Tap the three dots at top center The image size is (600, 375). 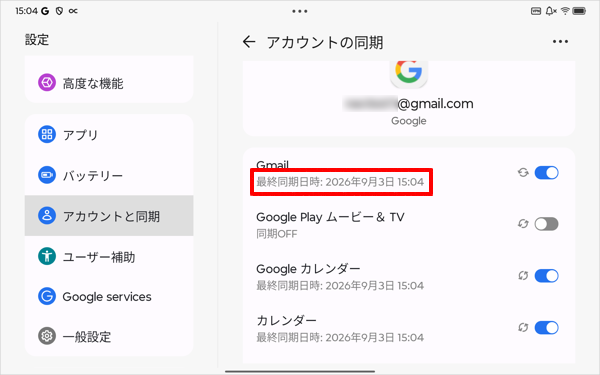click(300, 11)
